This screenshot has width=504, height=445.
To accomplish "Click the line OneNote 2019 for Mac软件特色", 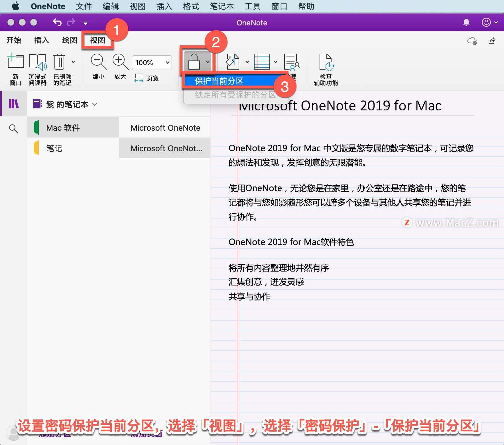I will tap(291, 242).
